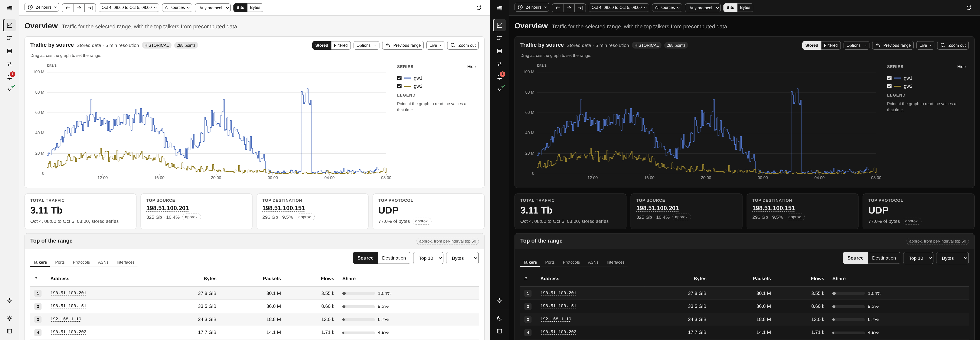The image size is (980, 340).
Task: Uncheck the gw2 series in dark window
Action: pyautogui.click(x=889, y=86)
